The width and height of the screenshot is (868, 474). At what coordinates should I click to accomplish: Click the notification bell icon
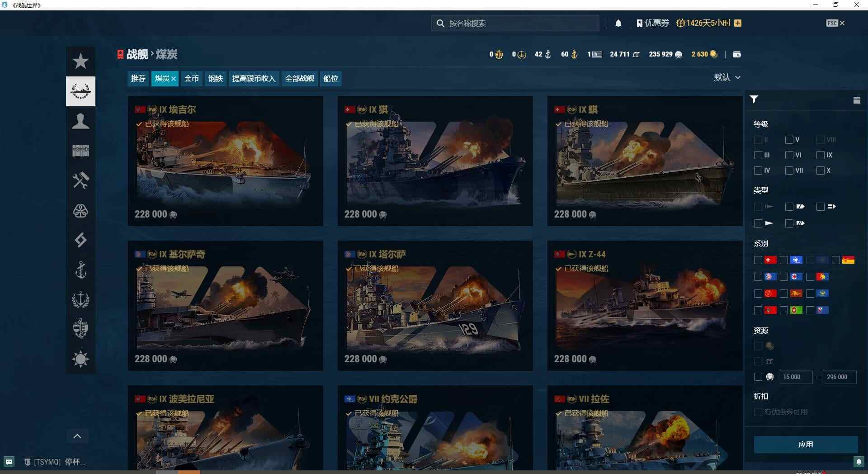(x=618, y=23)
